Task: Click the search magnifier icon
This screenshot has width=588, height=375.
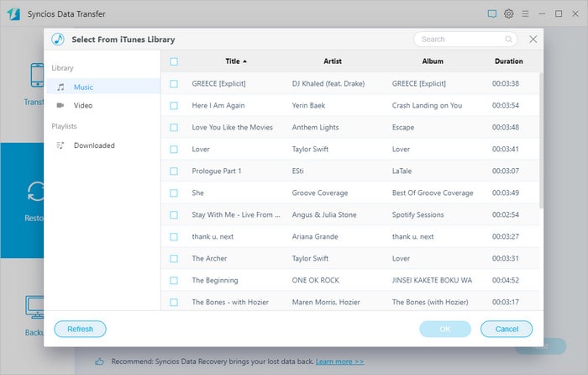Action: pos(508,39)
